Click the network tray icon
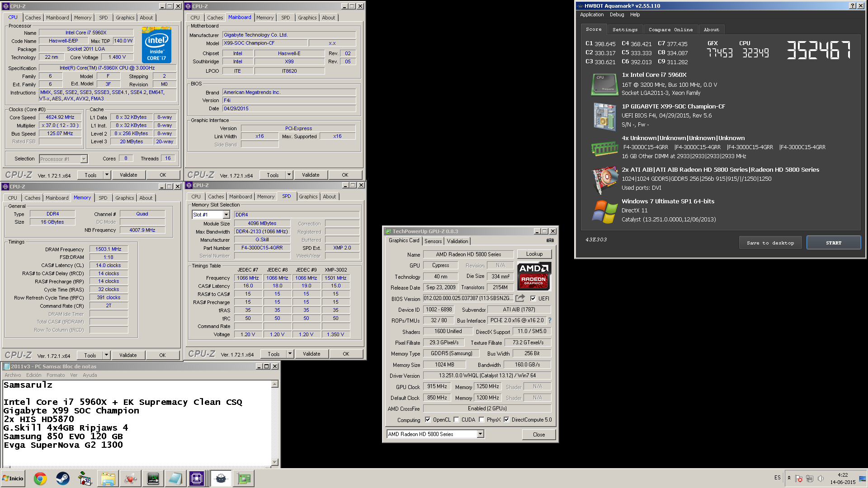The image size is (868, 488). [x=810, y=479]
